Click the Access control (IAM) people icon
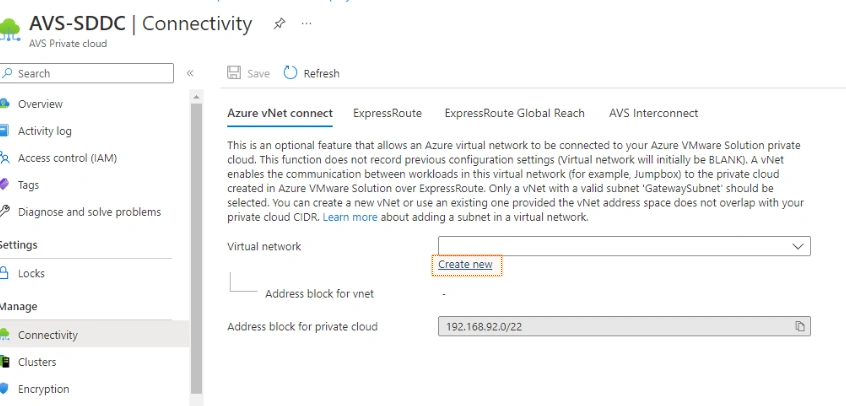Screen dimensions: 846x406 pos(4,158)
